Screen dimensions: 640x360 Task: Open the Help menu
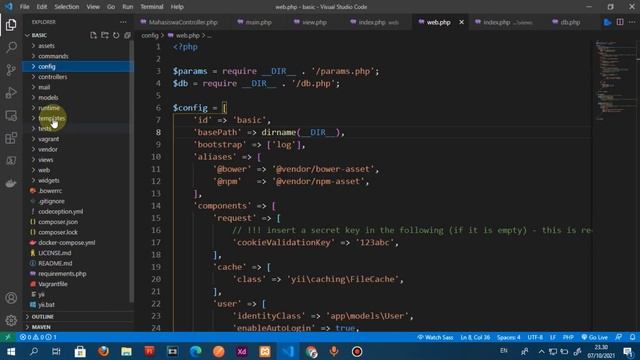click(177, 7)
